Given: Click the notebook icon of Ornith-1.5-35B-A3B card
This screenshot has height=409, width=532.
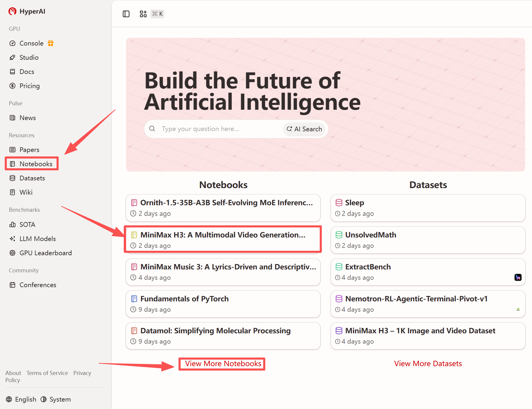Looking at the screenshot, I should coord(134,203).
